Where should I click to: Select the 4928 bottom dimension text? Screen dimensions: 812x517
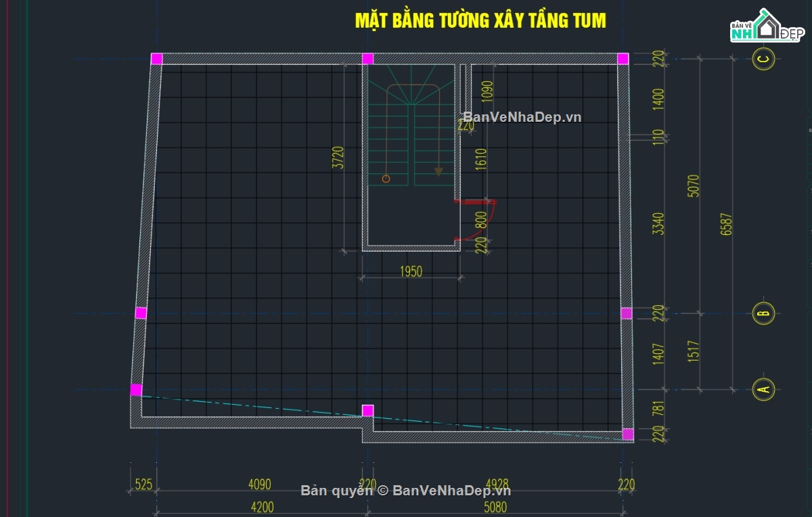[495, 485]
